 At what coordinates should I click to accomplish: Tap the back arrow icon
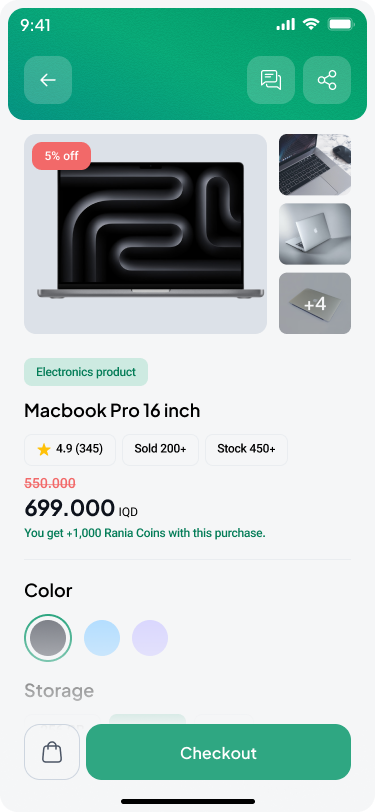[x=48, y=80]
